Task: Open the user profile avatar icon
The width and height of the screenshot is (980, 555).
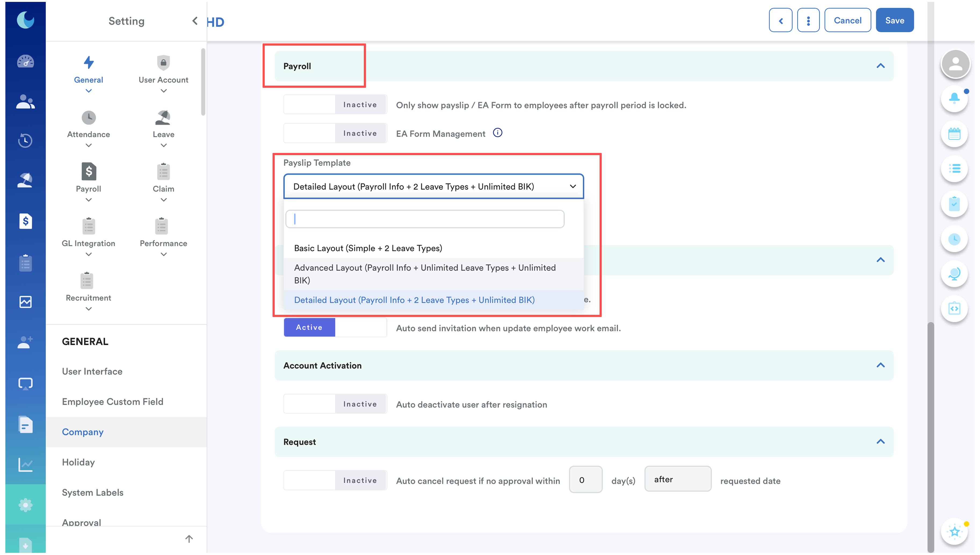Action: coord(955,64)
